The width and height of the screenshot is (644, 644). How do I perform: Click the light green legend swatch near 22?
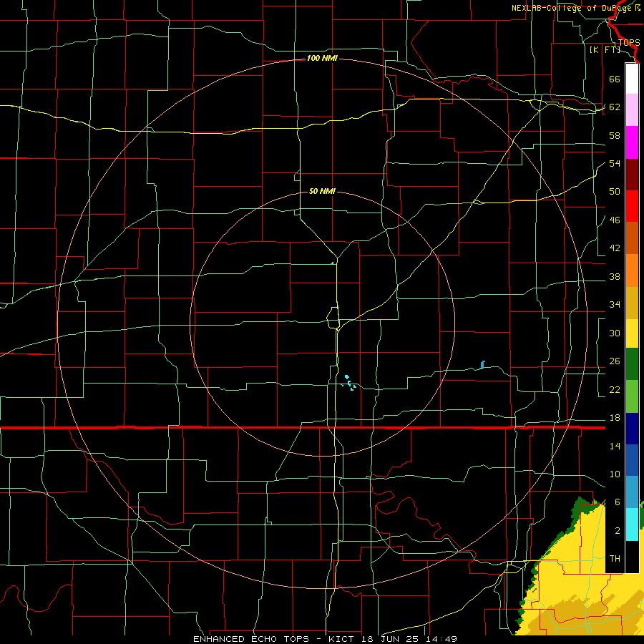pyautogui.click(x=632, y=396)
